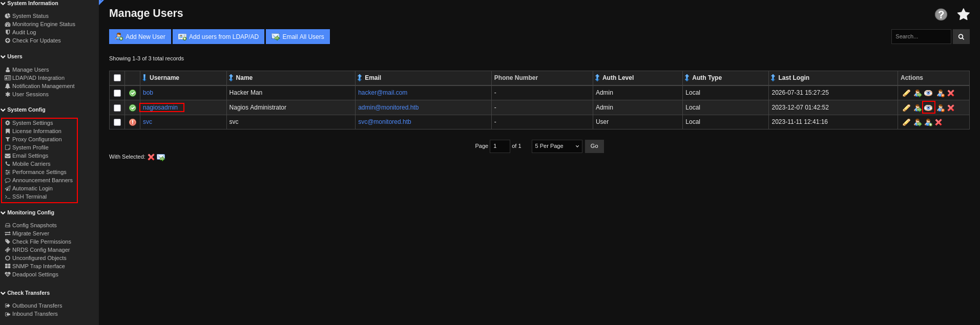The width and height of the screenshot is (980, 325).
Task: Delete nagiosadmin with red X icon
Action: click(951, 108)
